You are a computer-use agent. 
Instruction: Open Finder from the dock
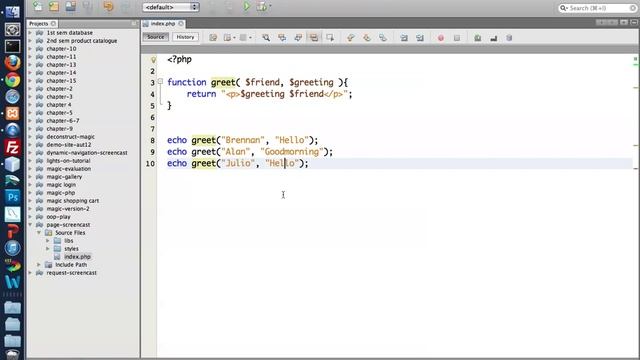12,12
